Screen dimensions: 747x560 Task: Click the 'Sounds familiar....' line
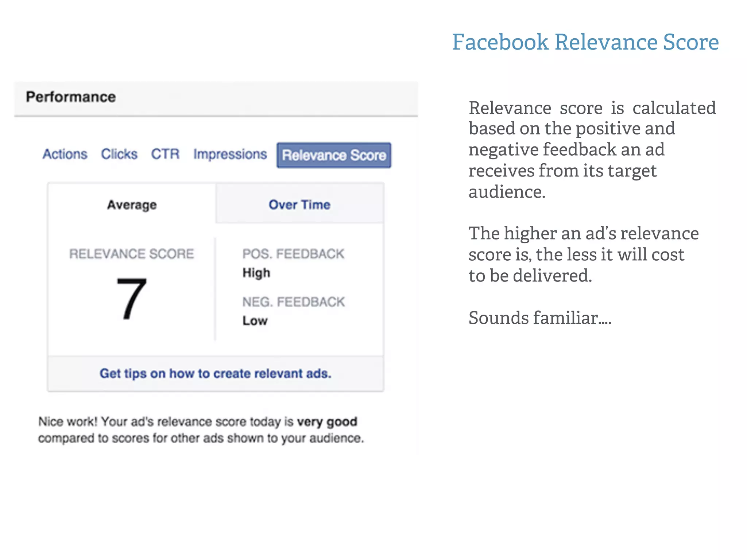coord(540,318)
